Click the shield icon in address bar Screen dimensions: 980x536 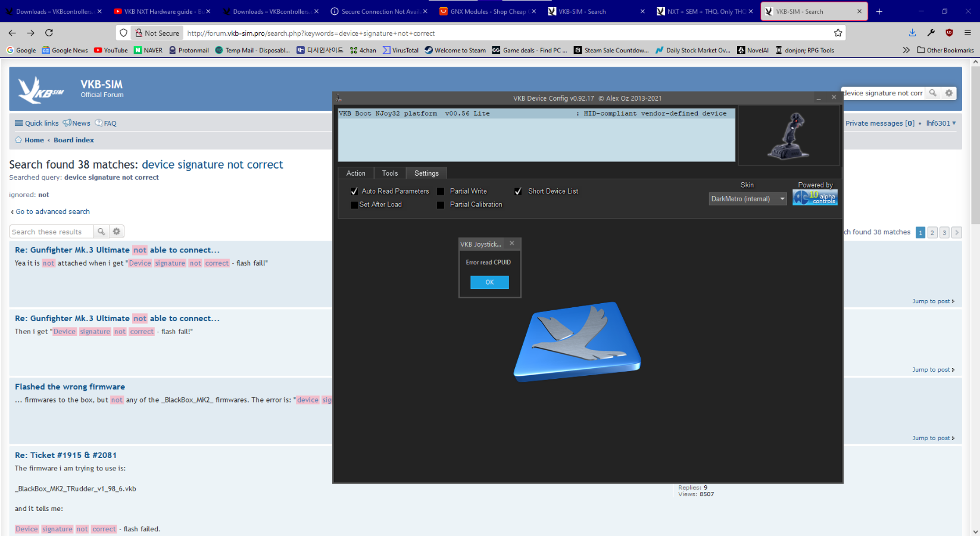point(123,33)
